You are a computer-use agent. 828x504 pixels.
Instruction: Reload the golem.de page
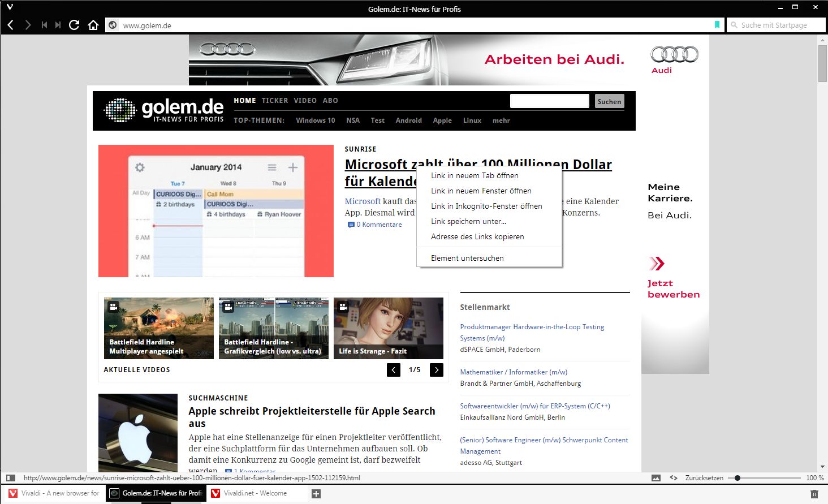coord(74,25)
